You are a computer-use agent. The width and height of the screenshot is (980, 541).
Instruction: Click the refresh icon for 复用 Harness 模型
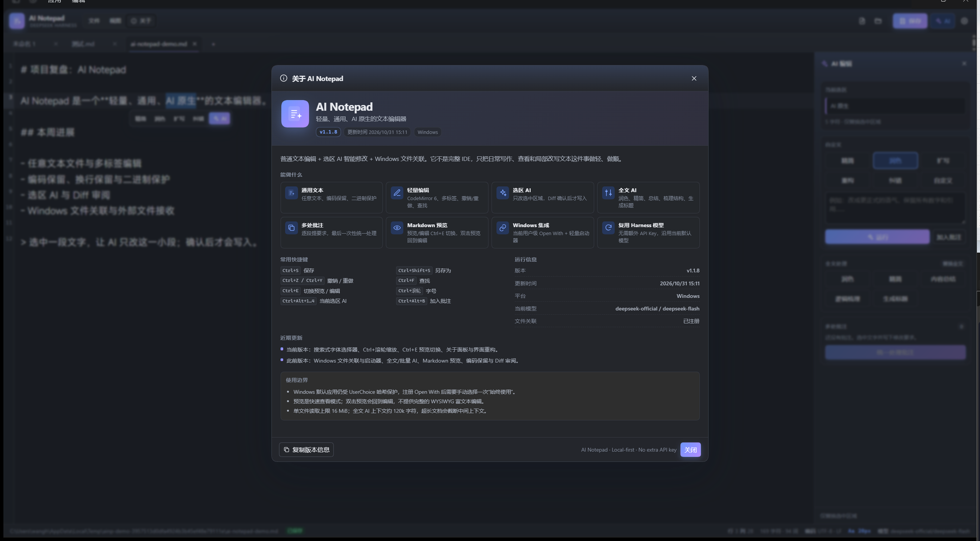pyautogui.click(x=608, y=228)
